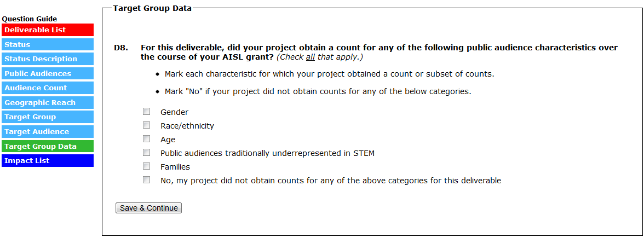The image size is (644, 238).
Task: Check the 'No, my project did not obtain counts' box
Action: tap(146, 180)
